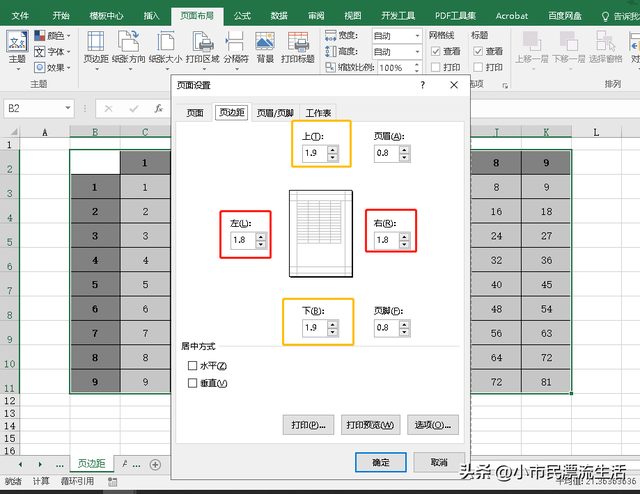
Task: Expand the 宽度 (Width) dropdown set to 自动
Action: 396,35
